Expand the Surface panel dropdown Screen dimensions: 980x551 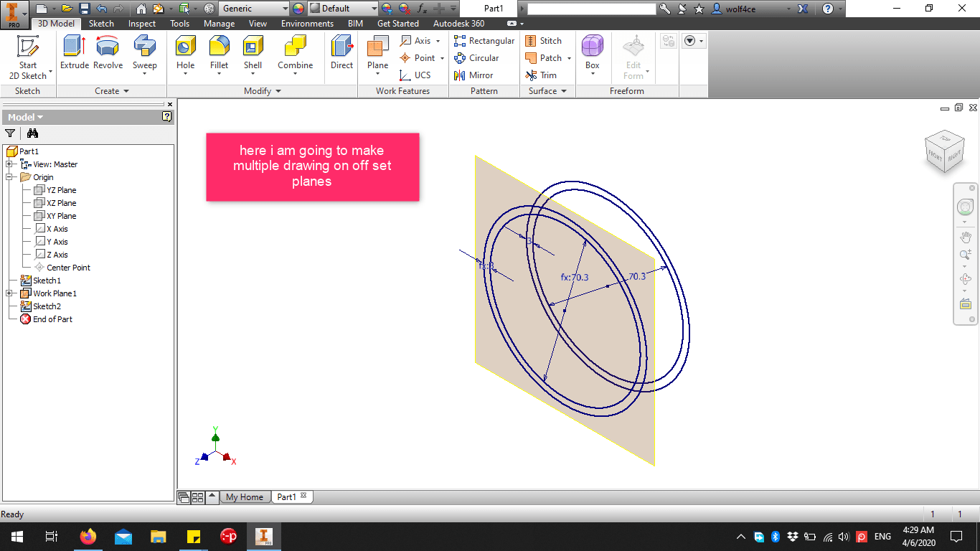click(x=548, y=91)
